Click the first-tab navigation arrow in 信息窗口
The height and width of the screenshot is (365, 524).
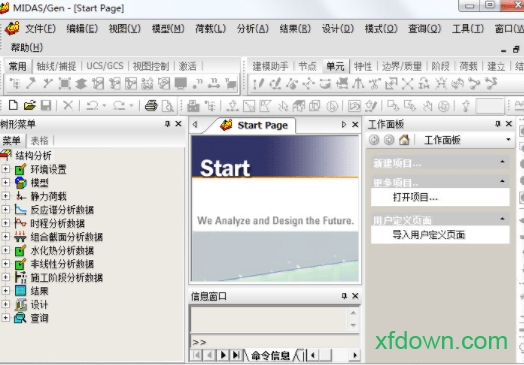pos(197,355)
